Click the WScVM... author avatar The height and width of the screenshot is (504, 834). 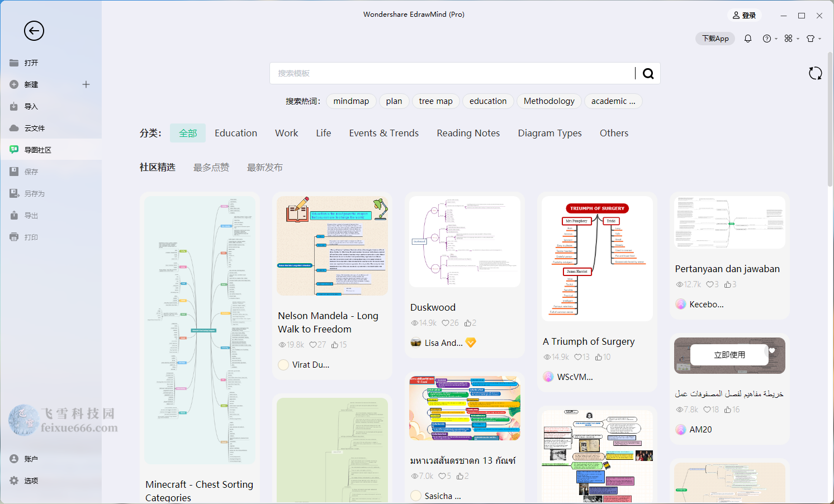pos(548,377)
